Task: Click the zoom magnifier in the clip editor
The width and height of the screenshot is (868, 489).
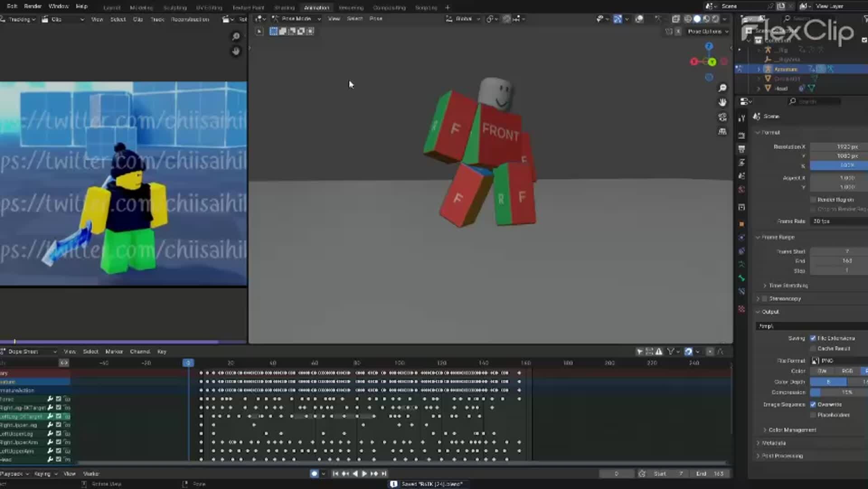Action: 236,36
